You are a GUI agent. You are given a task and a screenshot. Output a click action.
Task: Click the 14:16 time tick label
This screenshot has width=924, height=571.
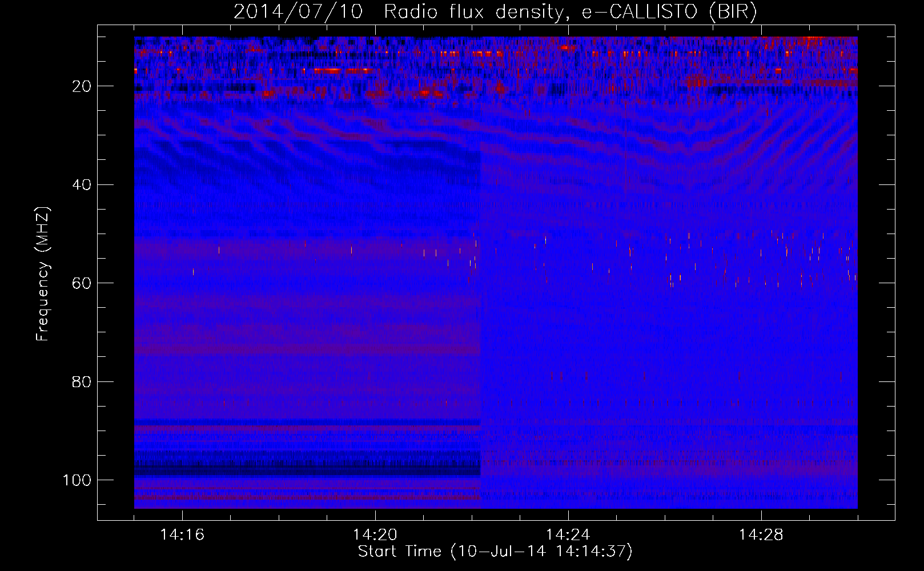(182, 535)
